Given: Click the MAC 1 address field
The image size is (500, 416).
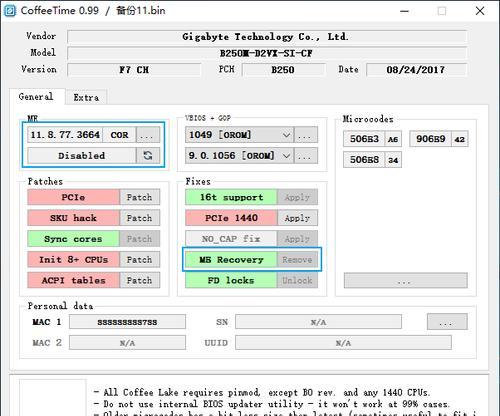Looking at the screenshot, I should (x=127, y=322).
